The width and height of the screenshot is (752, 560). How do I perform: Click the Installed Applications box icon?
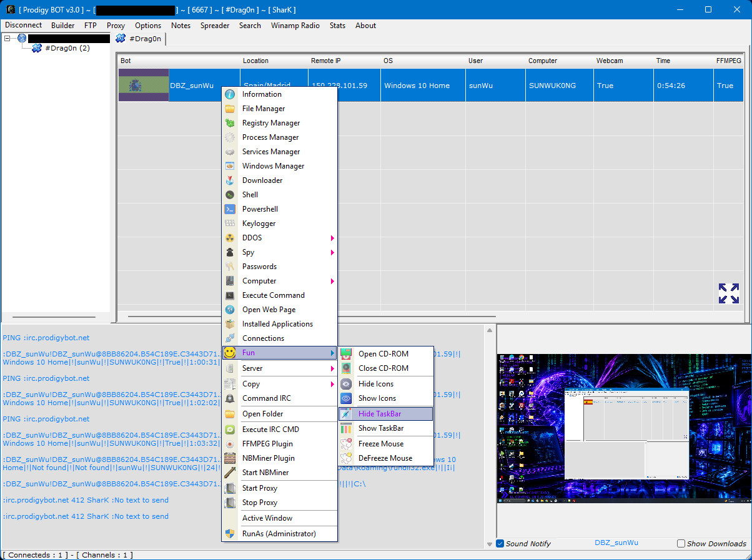[230, 324]
